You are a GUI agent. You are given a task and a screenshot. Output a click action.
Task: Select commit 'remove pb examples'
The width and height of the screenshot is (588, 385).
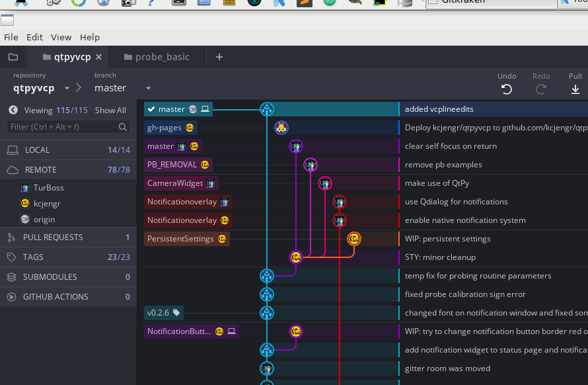pos(443,165)
